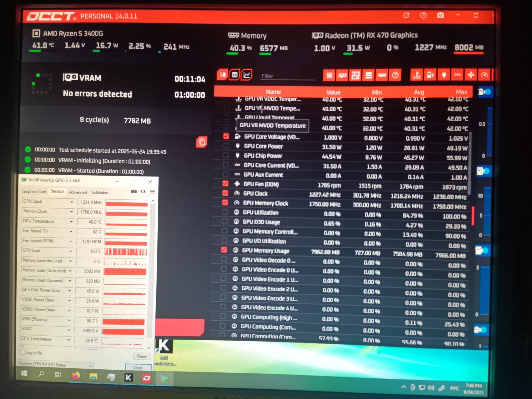The width and height of the screenshot is (532, 399).
Task: Open Radeon RX 470 Series device selector
Action: click(55, 365)
